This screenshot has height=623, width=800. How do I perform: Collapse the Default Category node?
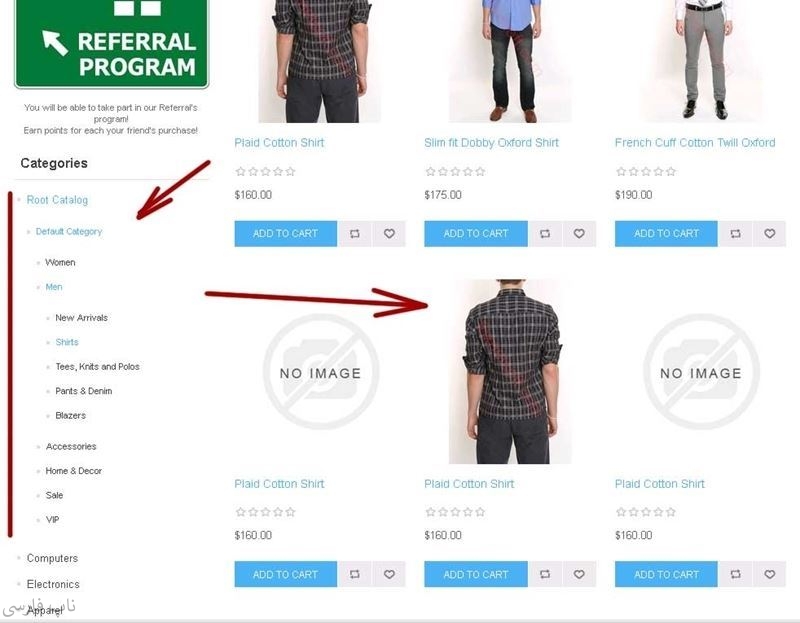pos(69,232)
